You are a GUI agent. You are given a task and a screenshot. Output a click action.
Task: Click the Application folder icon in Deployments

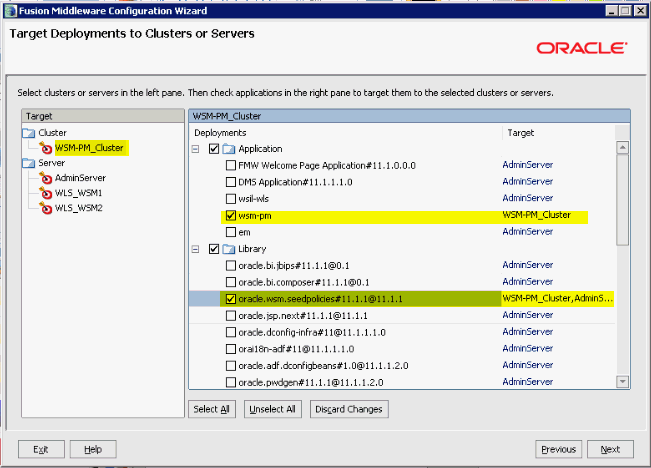click(x=229, y=149)
